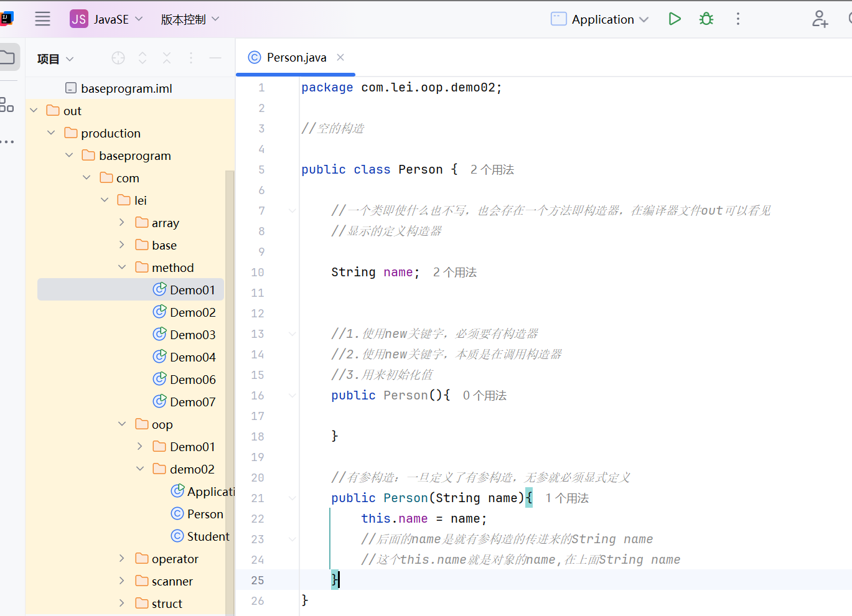Click the package declaration on line 1
Image resolution: width=852 pixels, height=616 pixels.
(401, 88)
